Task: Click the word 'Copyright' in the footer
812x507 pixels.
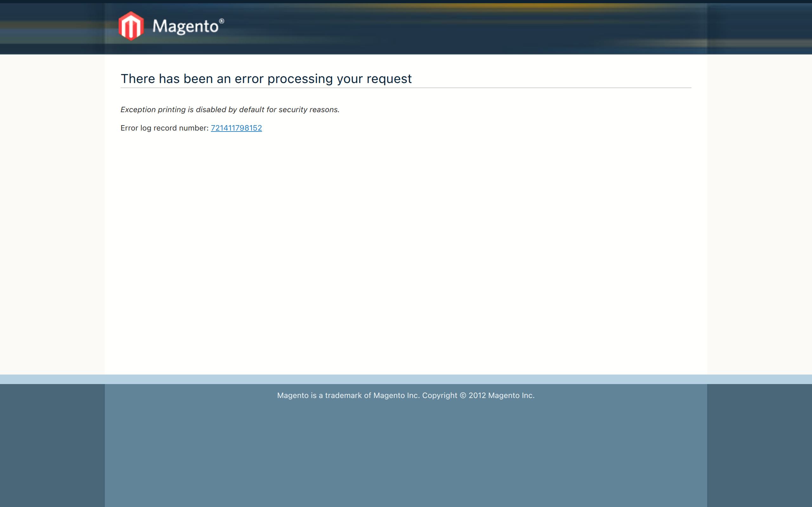Action: [439, 395]
